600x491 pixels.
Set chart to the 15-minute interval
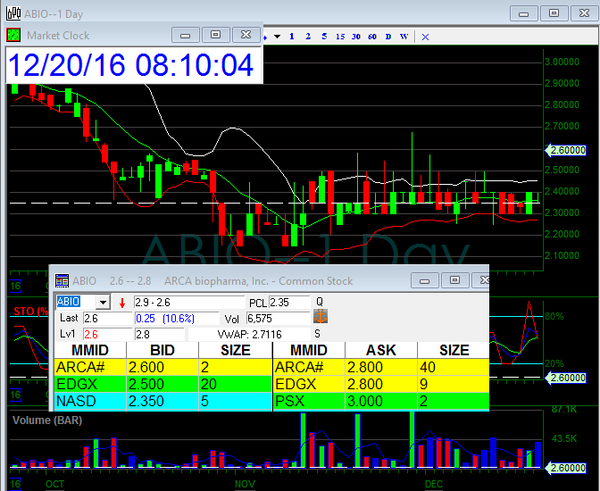[x=340, y=37]
